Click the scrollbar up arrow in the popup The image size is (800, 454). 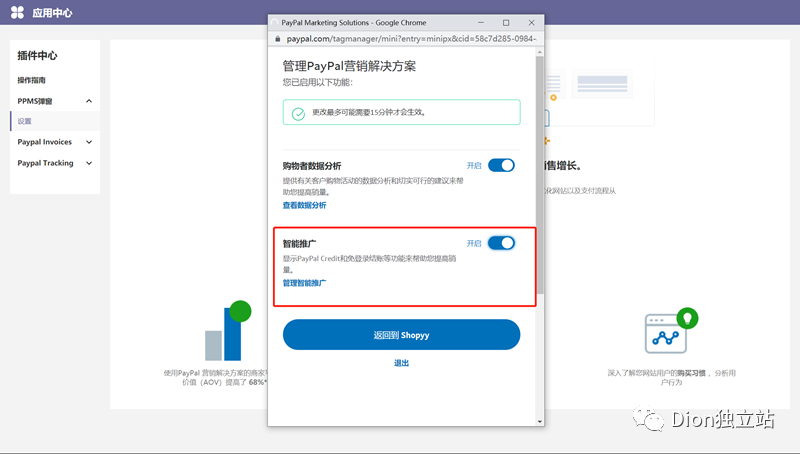click(540, 52)
